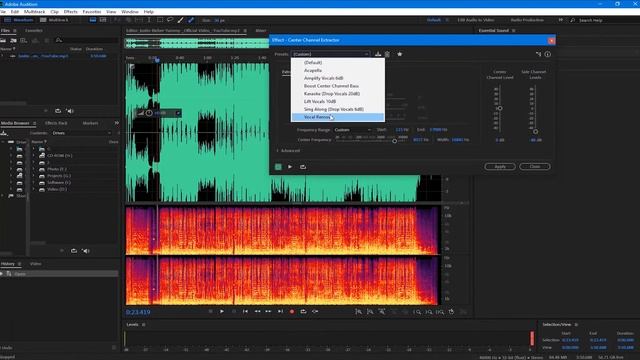The width and height of the screenshot is (640, 360).
Task: Choose the Lift Vocals 10dB preset
Action: click(x=338, y=101)
